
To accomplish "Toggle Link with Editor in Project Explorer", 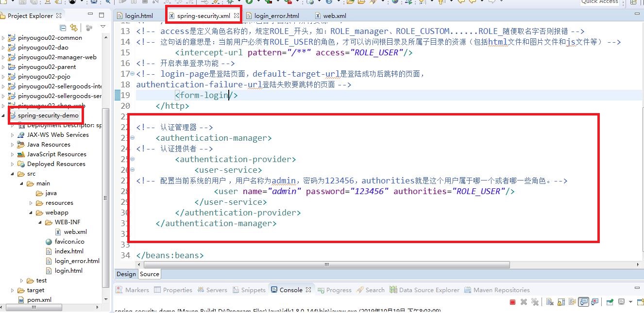I will click(x=74, y=28).
